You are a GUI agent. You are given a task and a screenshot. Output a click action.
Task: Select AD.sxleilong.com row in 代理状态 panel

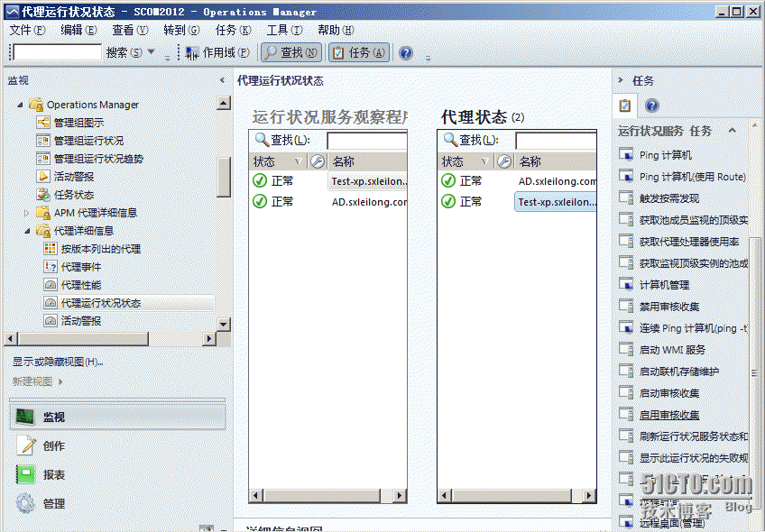[x=517, y=181]
